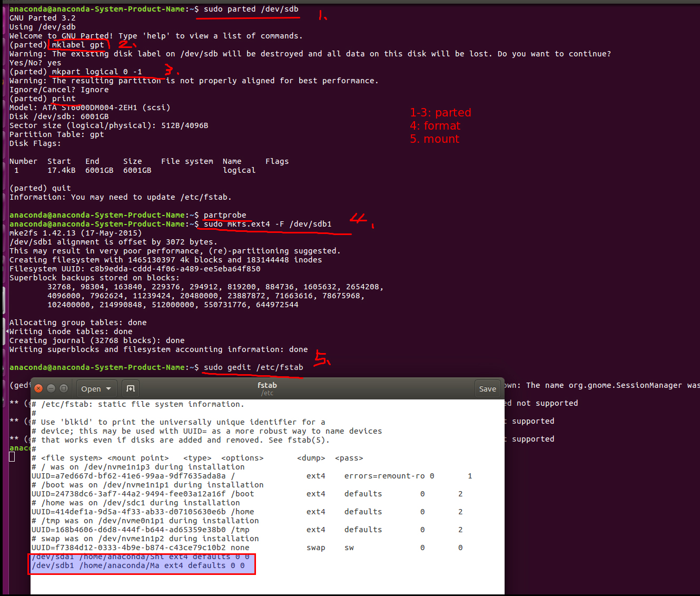Click '# /boot was on /dev/nvme1n1p1' comment
Screen dimensions: 700x596
point(147,485)
